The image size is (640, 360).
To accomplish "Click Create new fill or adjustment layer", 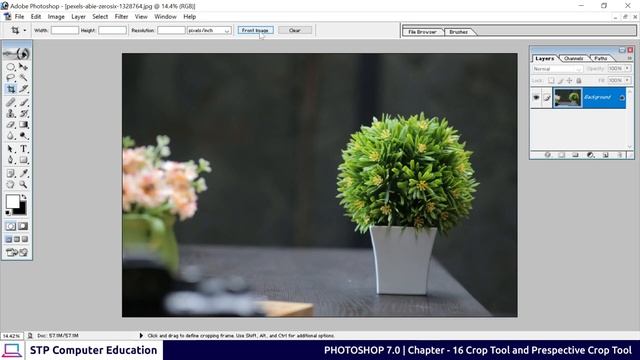I will pyautogui.click(x=590, y=155).
